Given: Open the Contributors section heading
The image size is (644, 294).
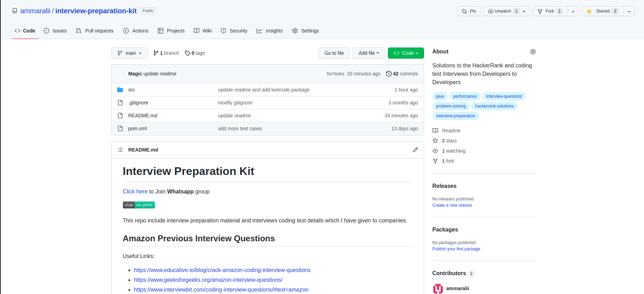Looking at the screenshot, I should click(x=449, y=273).
